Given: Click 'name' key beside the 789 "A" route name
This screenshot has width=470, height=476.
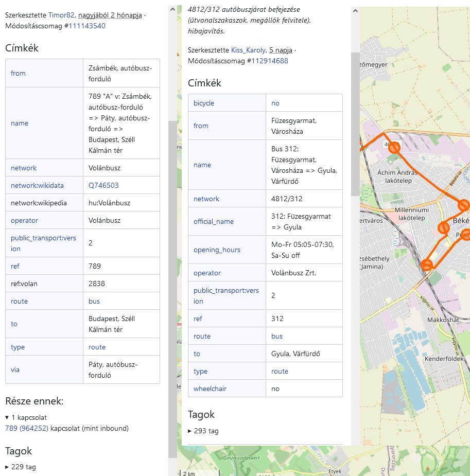Looking at the screenshot, I should point(20,124).
